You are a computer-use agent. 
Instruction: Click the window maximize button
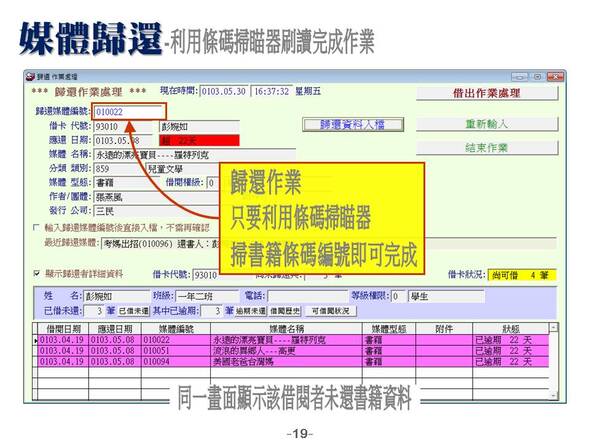[x=538, y=77]
